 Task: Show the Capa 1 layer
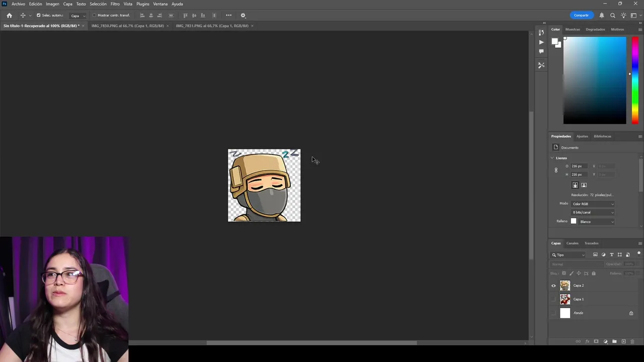[553, 299]
